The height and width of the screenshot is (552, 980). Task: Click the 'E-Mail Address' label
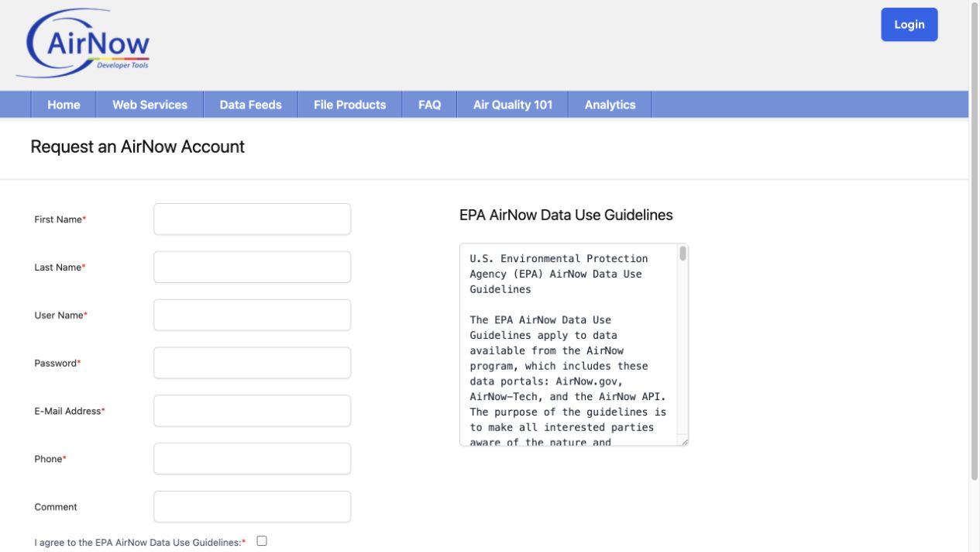click(70, 411)
